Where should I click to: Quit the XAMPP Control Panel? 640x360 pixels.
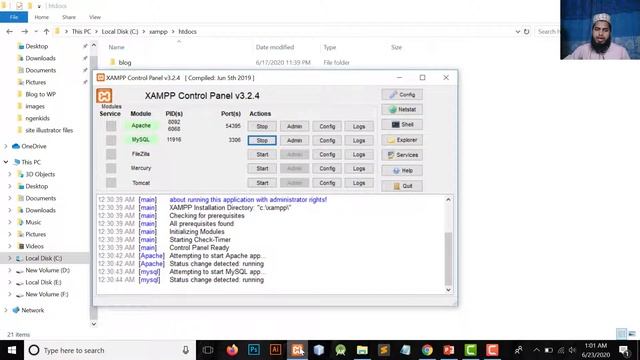[x=402, y=186]
